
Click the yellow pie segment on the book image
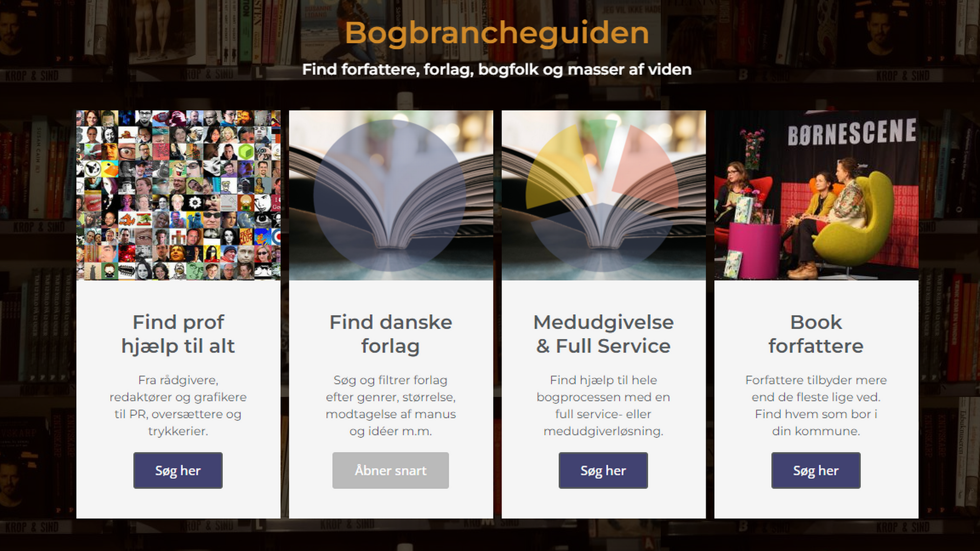[559, 168]
